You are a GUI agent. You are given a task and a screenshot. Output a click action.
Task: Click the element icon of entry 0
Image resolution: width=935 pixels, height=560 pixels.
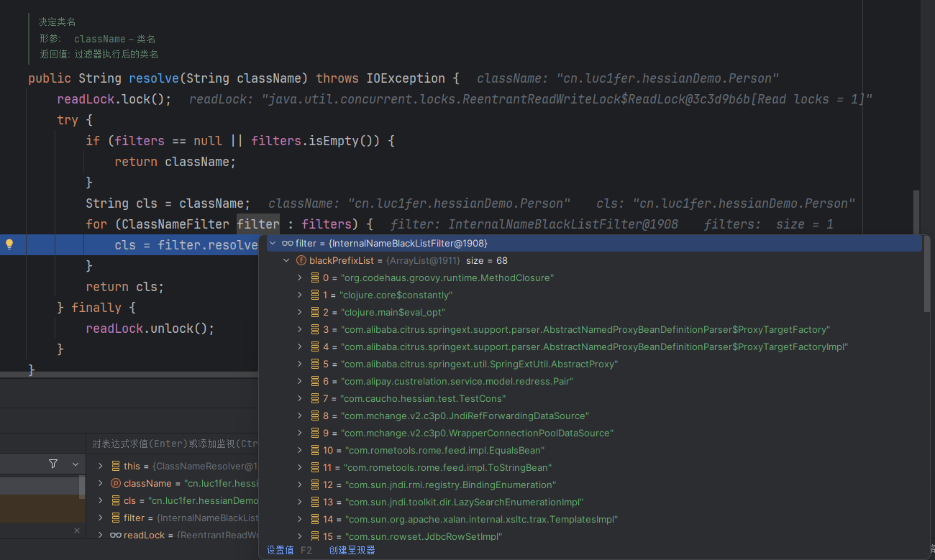click(x=315, y=277)
